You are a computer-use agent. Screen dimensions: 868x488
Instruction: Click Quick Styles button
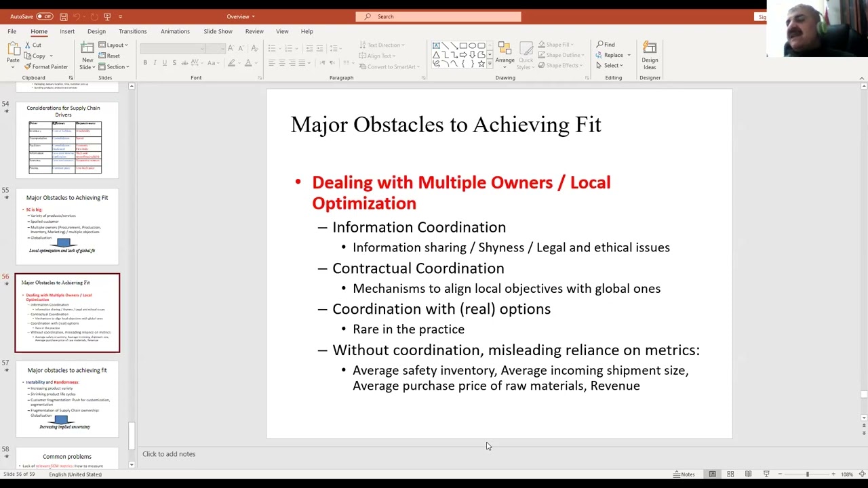tap(526, 56)
